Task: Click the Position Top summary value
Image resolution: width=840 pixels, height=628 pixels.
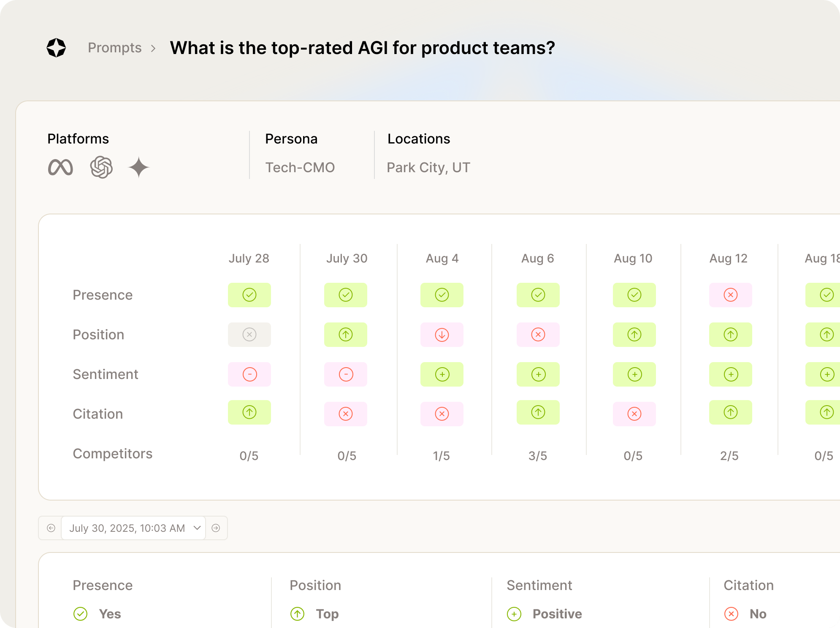Action: pyautogui.click(x=327, y=614)
